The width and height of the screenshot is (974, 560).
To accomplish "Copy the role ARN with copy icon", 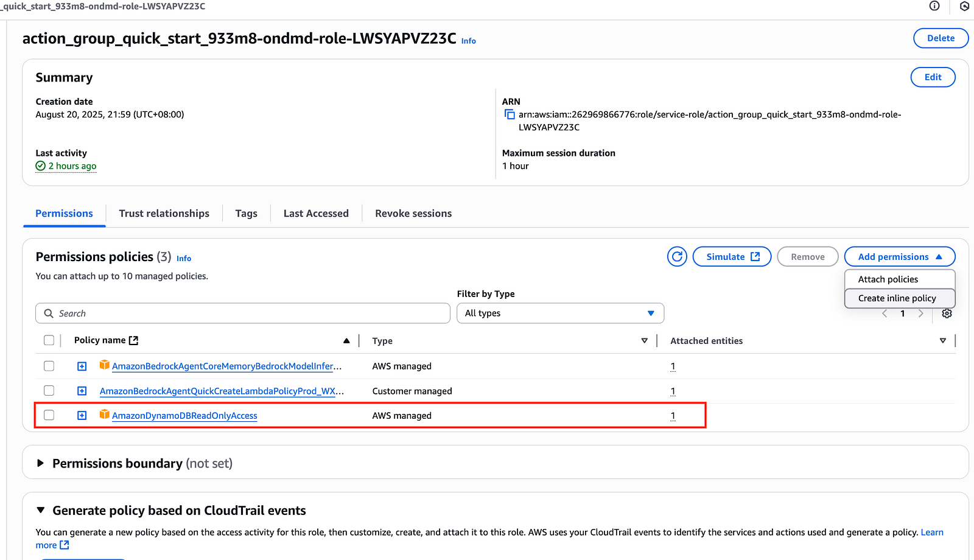I will [510, 114].
